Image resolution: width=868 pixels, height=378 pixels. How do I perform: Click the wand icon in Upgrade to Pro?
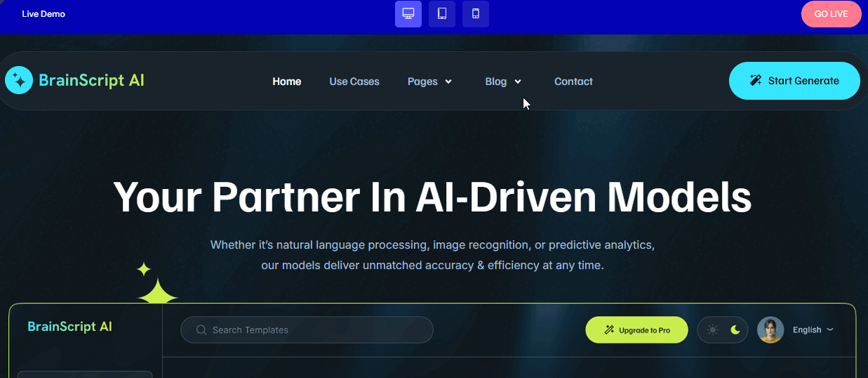pos(609,330)
